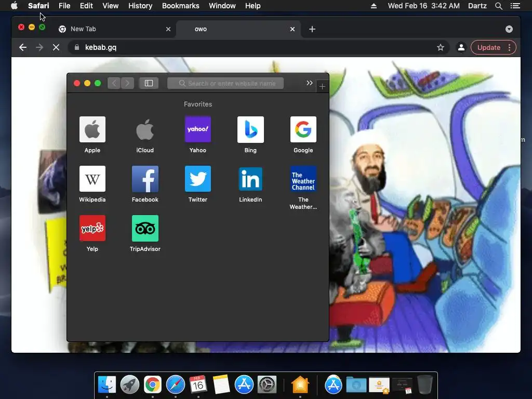Close the owo tab
Viewport: 532px width, 399px height.
click(292, 29)
